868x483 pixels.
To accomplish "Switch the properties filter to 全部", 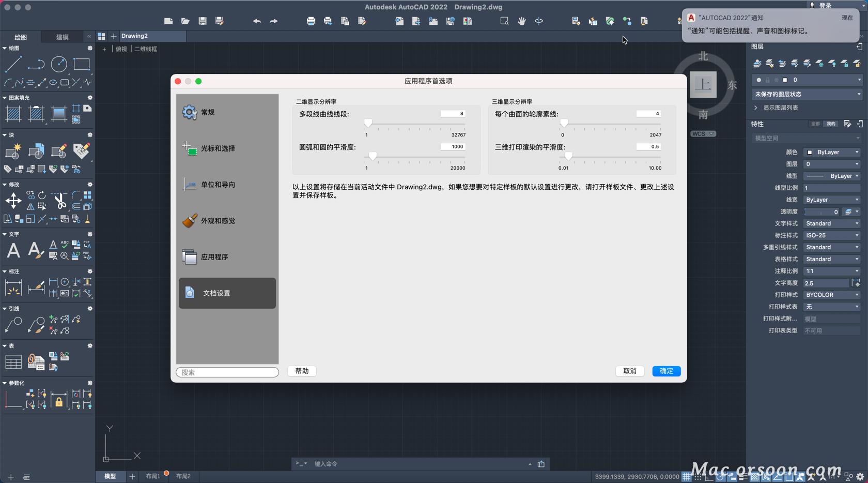I will click(x=815, y=124).
